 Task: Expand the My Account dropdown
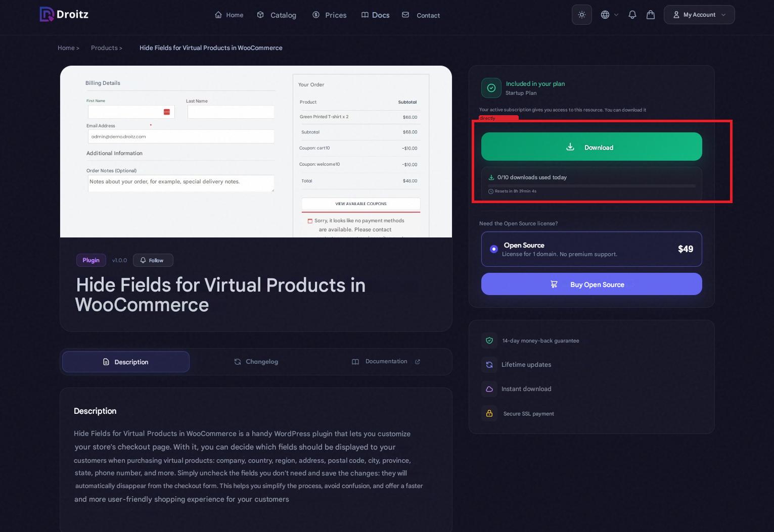pyautogui.click(x=699, y=15)
